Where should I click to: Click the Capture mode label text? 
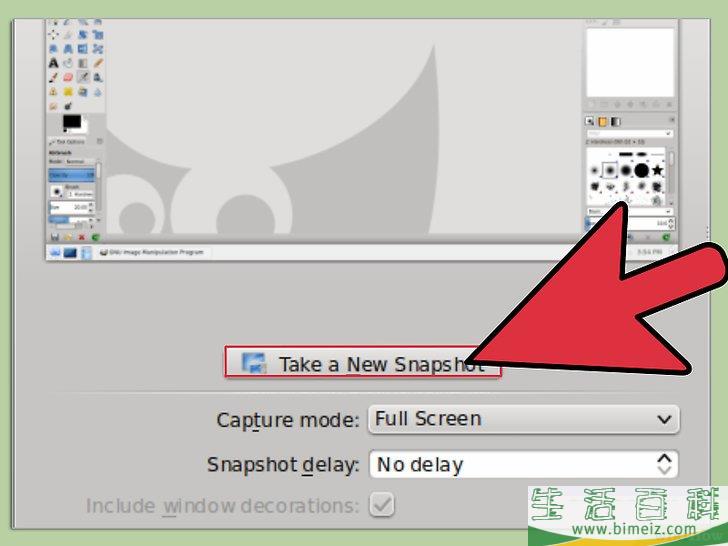(288, 420)
